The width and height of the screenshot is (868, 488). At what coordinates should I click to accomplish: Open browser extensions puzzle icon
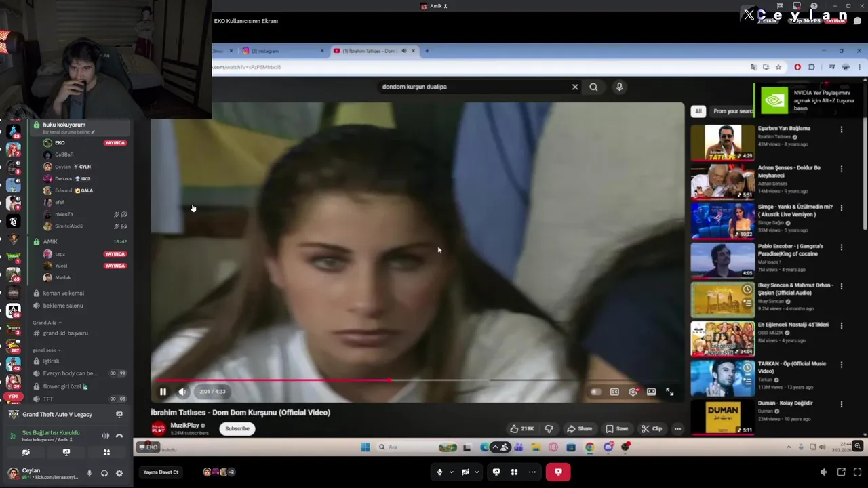[811, 67]
